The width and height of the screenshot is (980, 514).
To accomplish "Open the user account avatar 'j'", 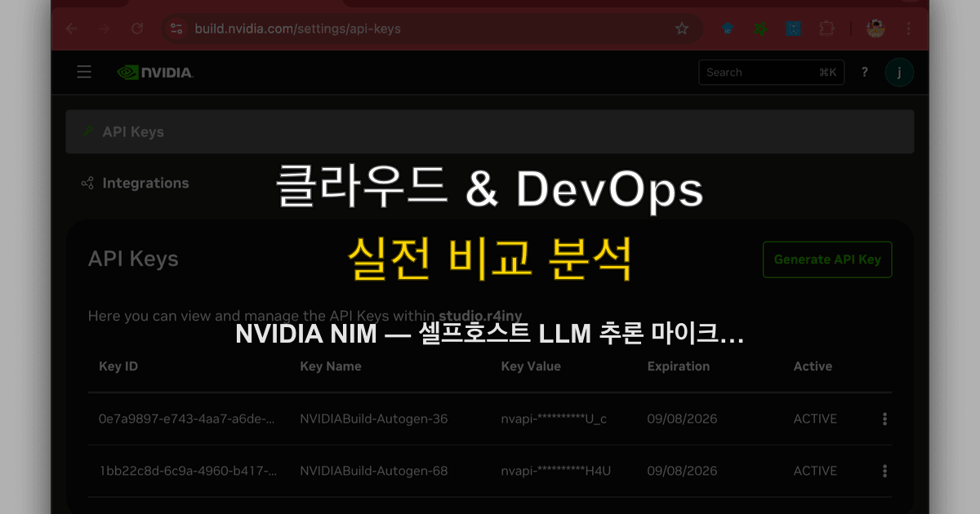I will click(899, 72).
